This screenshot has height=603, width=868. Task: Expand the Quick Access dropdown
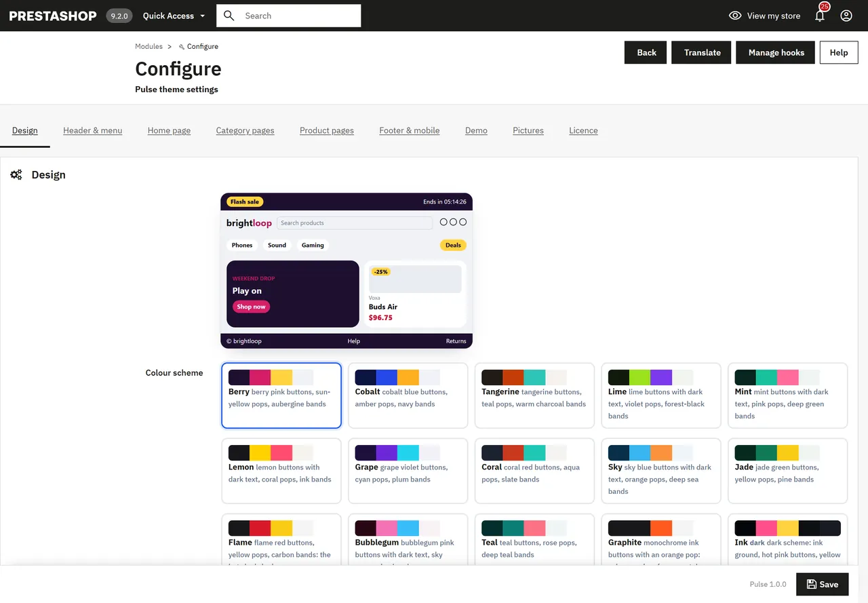(174, 16)
